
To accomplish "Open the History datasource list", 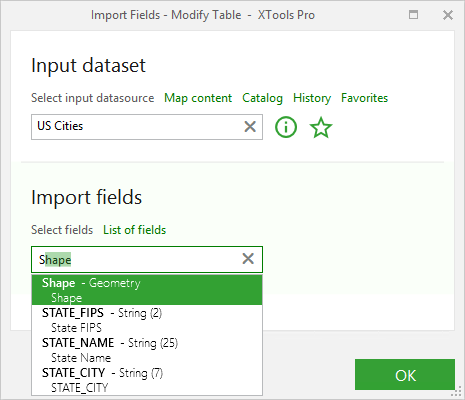I will tap(312, 98).
